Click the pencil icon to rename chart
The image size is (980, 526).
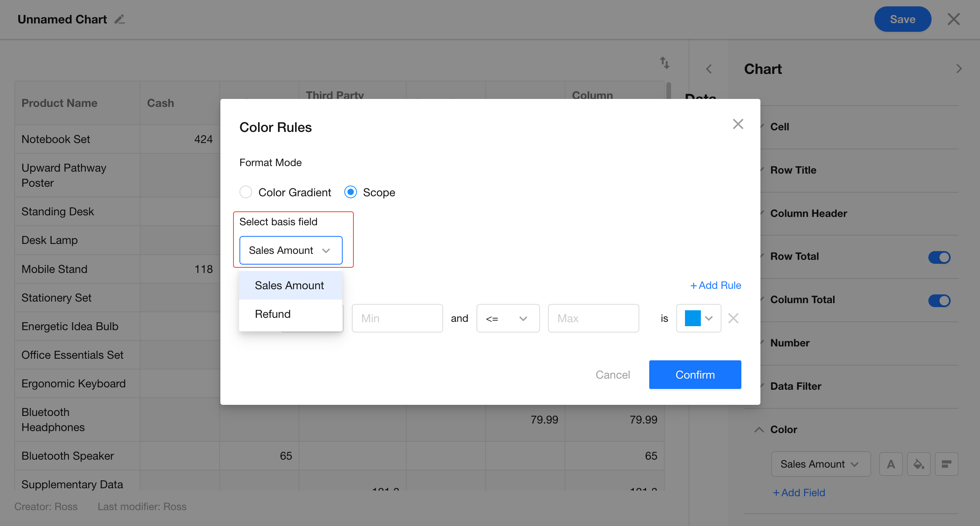[x=120, y=19]
